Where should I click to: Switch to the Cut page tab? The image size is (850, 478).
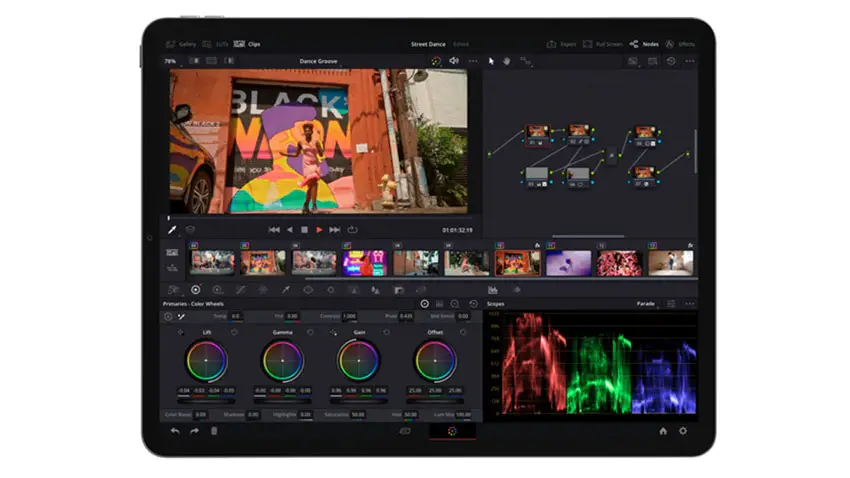405,431
